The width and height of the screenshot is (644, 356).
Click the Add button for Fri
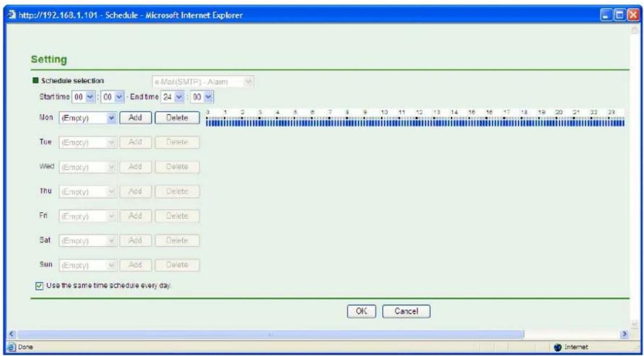click(135, 216)
